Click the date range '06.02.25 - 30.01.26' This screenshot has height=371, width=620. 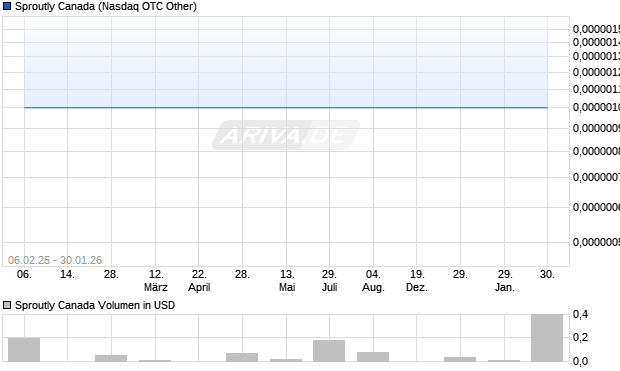pyautogui.click(x=55, y=260)
